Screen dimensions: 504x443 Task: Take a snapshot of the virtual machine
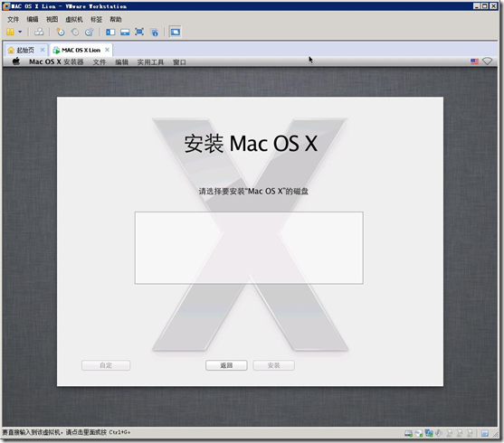click(x=61, y=32)
